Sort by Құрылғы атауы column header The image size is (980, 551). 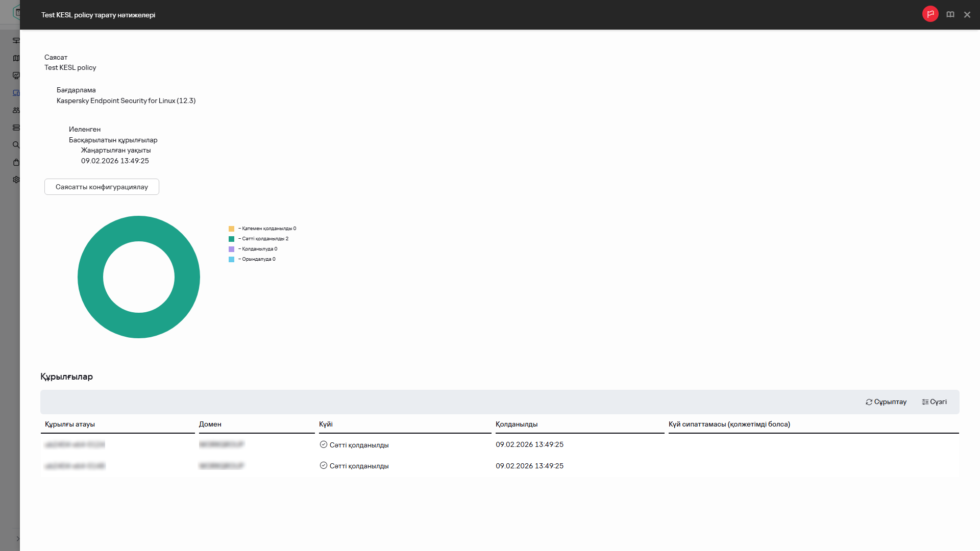tap(70, 424)
